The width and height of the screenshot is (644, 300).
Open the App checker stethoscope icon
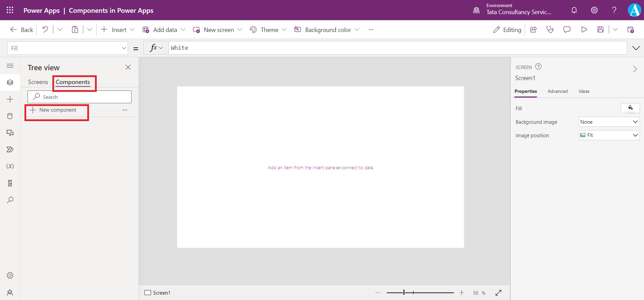pyautogui.click(x=550, y=30)
